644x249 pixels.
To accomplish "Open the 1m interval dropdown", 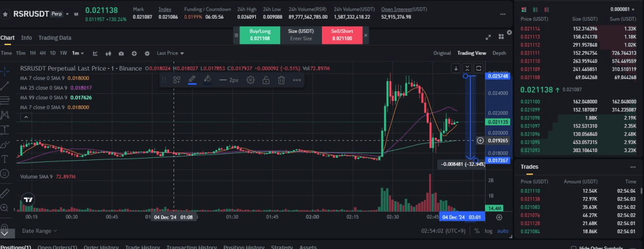I will coord(79,53).
